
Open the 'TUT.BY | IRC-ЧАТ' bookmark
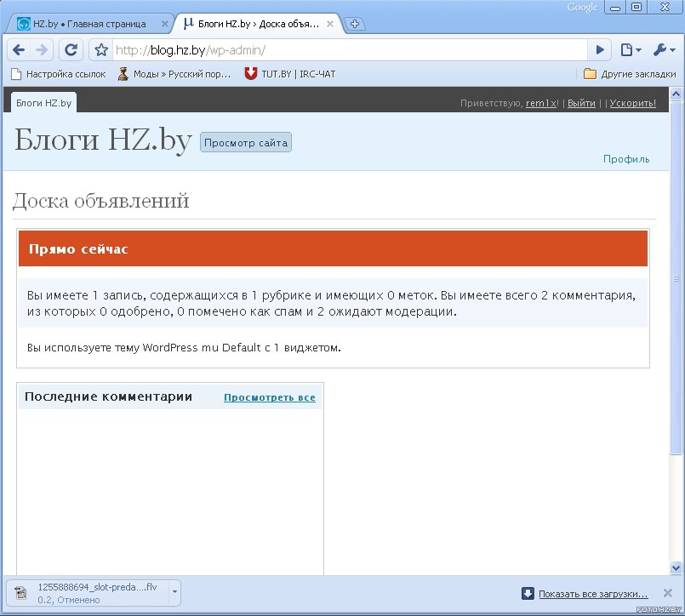tap(290, 74)
